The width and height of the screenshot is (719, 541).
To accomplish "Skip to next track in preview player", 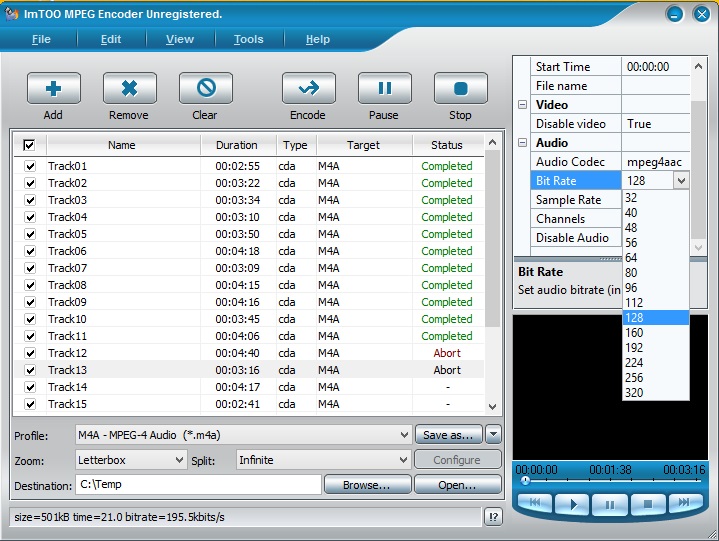I will 684,502.
